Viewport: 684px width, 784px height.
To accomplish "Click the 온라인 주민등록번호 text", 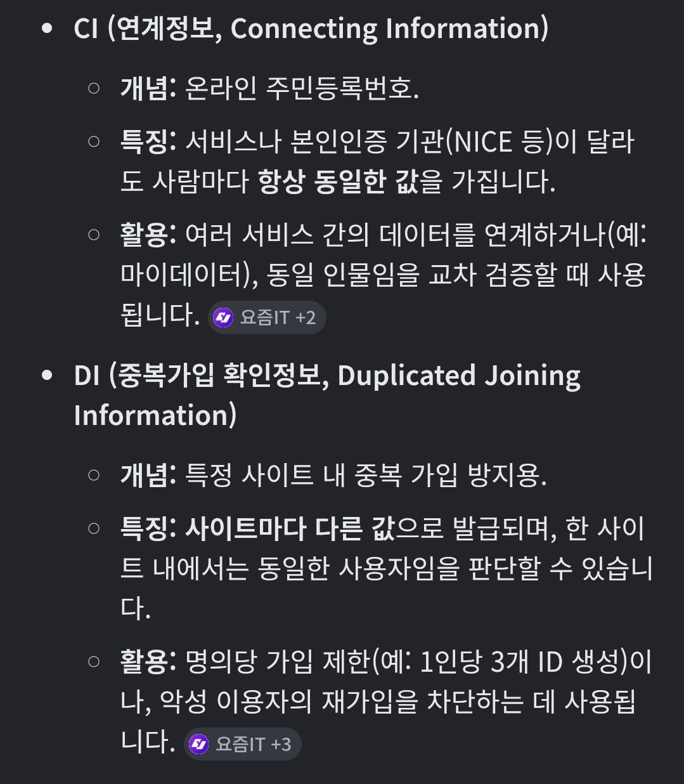I will click(302, 89).
